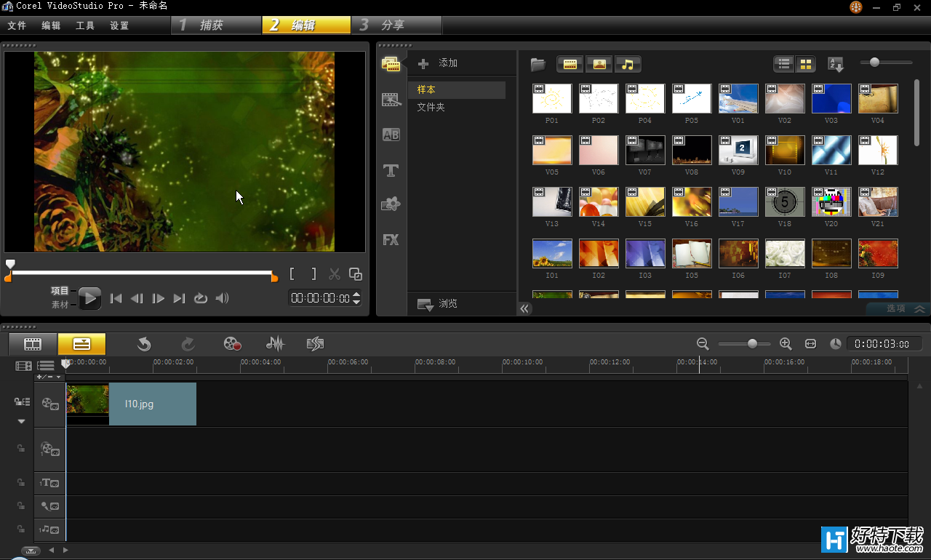Click the import media folder icon
Viewport: 931px width, 560px height.
tap(538, 65)
